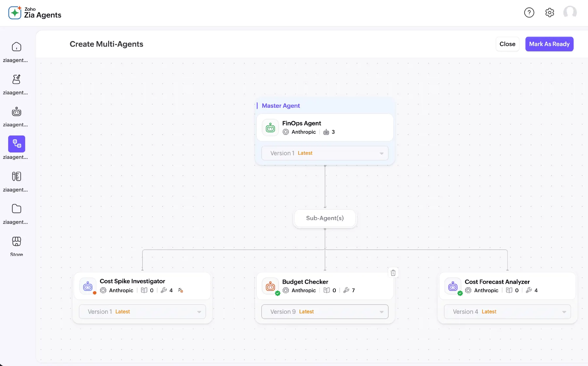Open the help question mark icon
Viewport: 588px width, 366px height.
coord(529,13)
